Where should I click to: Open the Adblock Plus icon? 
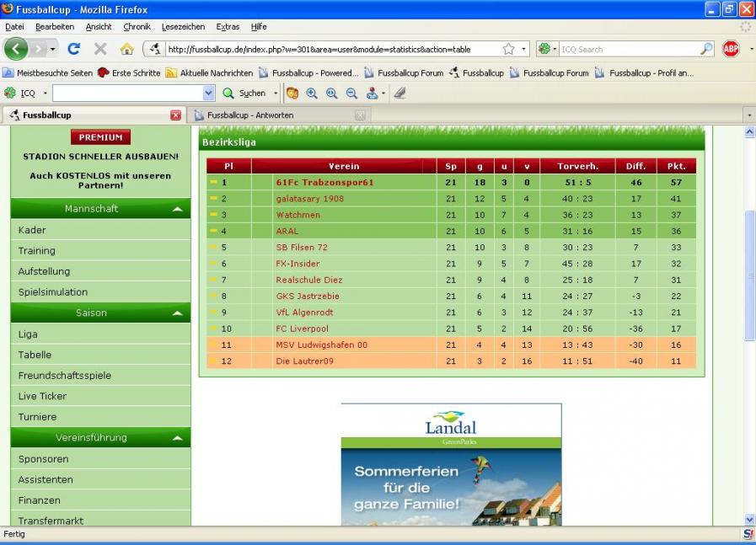pyautogui.click(x=731, y=49)
